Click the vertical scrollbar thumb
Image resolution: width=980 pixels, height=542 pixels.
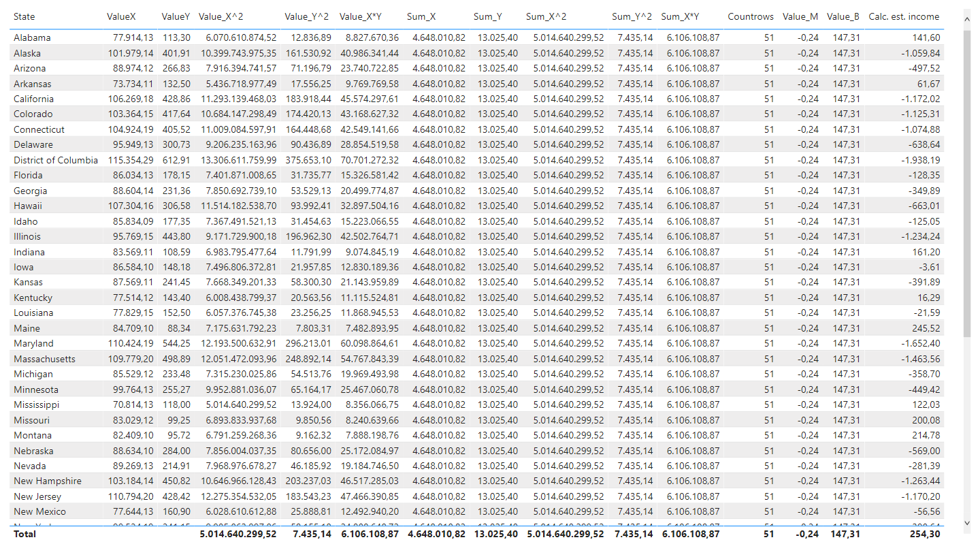click(x=967, y=184)
